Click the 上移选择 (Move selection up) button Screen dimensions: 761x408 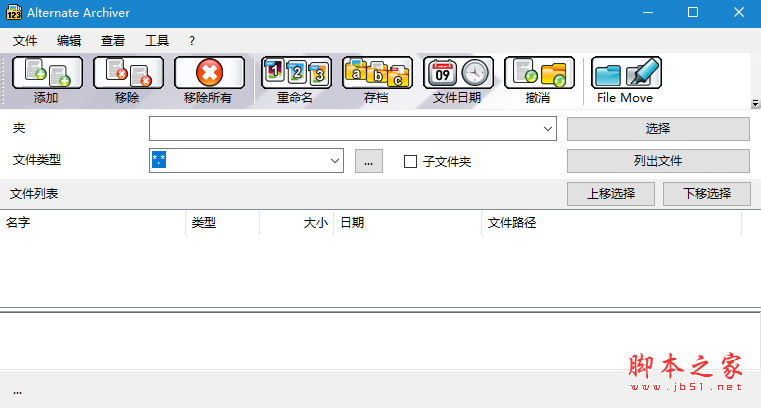click(611, 194)
